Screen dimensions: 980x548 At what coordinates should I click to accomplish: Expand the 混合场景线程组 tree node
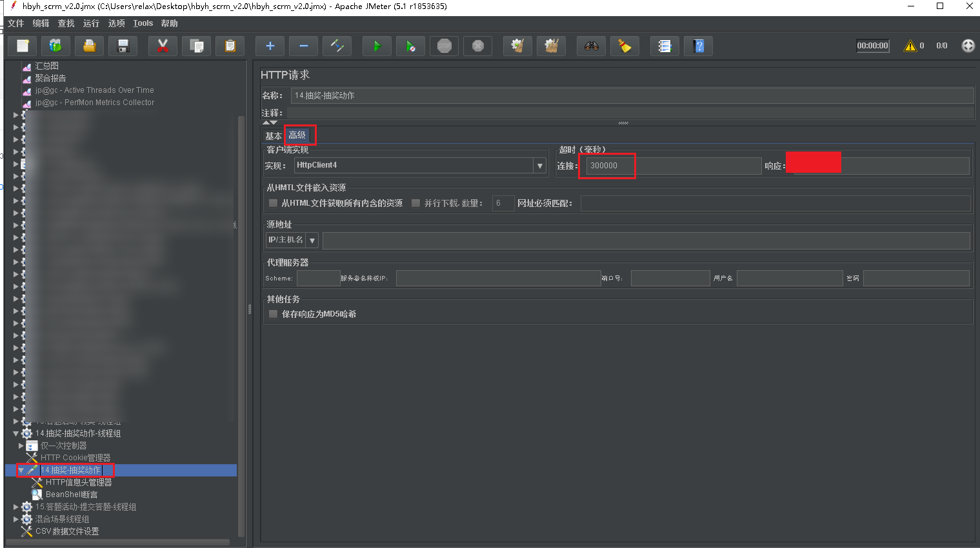click(x=16, y=519)
